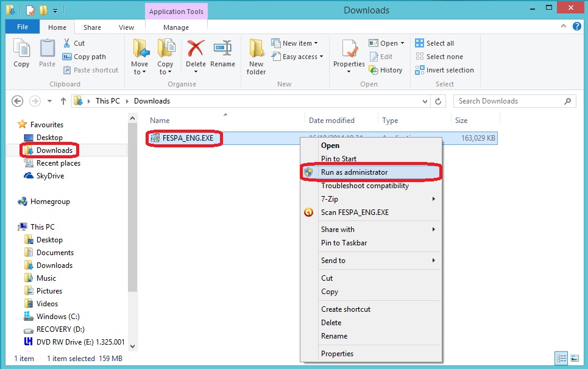Switch to large thumbnails view icon
The image size is (588, 369).
(575, 359)
